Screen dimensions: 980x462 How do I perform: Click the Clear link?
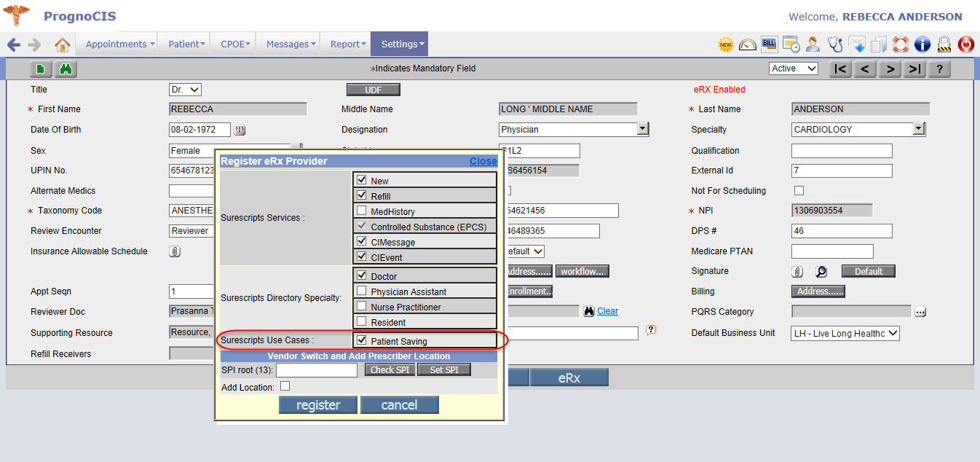(607, 311)
